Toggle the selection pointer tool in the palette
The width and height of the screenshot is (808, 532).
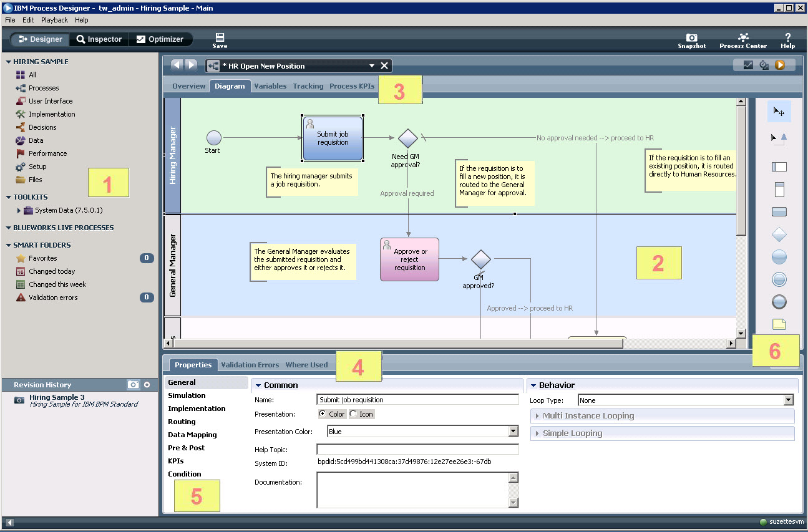[779, 111]
